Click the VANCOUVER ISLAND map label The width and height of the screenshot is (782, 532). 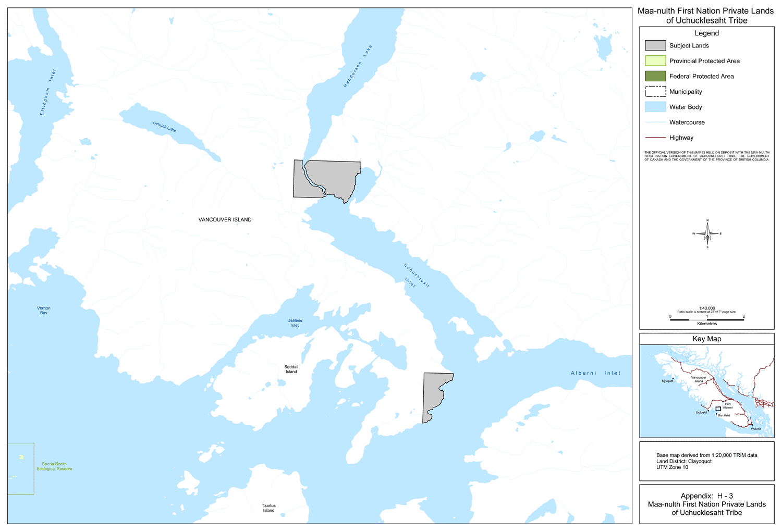tap(225, 220)
